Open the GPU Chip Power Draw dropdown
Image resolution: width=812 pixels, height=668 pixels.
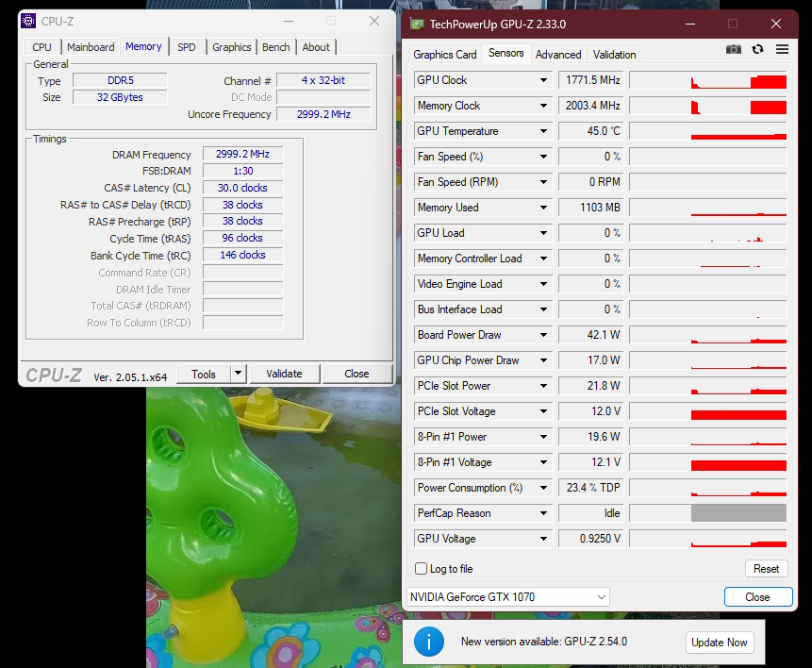[543, 360]
